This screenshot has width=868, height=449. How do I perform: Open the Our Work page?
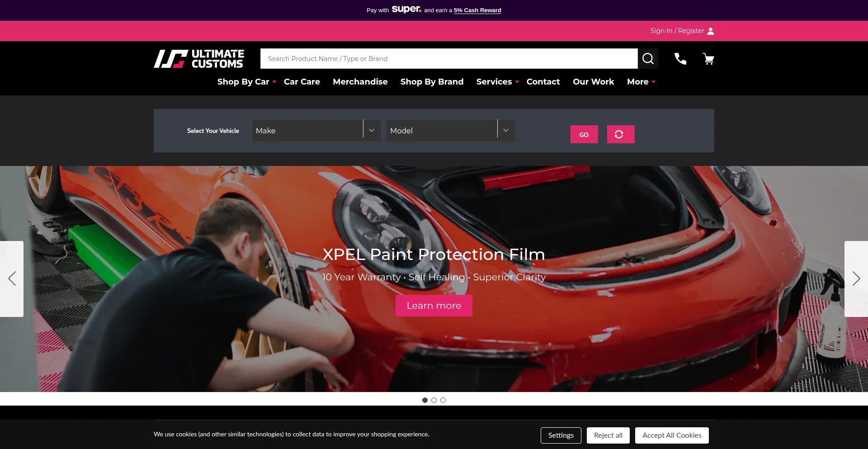click(x=593, y=82)
